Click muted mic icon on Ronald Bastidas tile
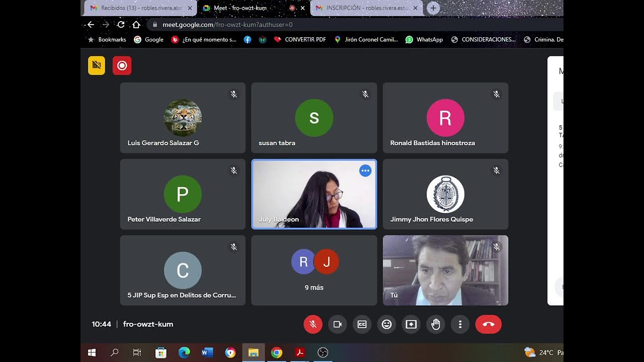This screenshot has height=362, width=644. click(x=497, y=94)
